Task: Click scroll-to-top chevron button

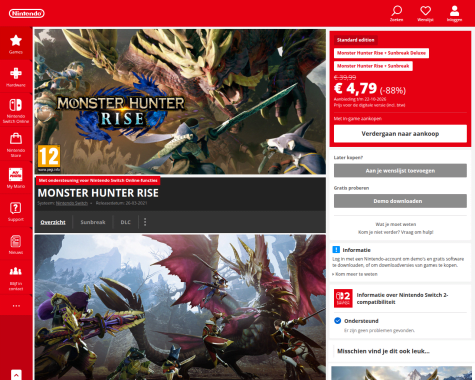Action: [16, 374]
